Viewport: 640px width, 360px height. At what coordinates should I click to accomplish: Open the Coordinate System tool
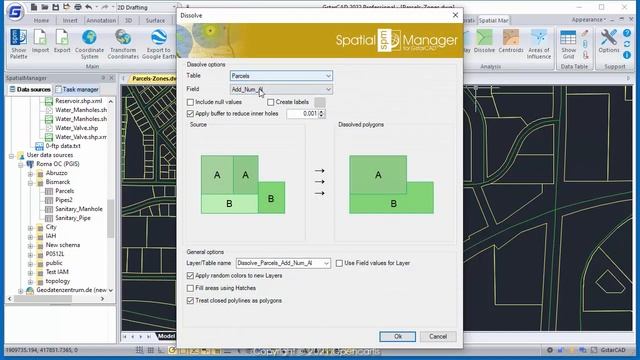[89, 44]
